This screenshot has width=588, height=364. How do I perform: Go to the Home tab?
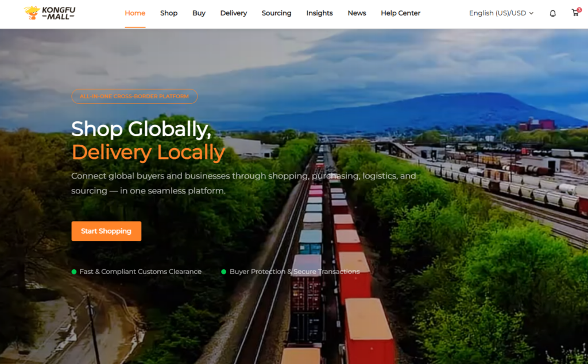pos(135,13)
